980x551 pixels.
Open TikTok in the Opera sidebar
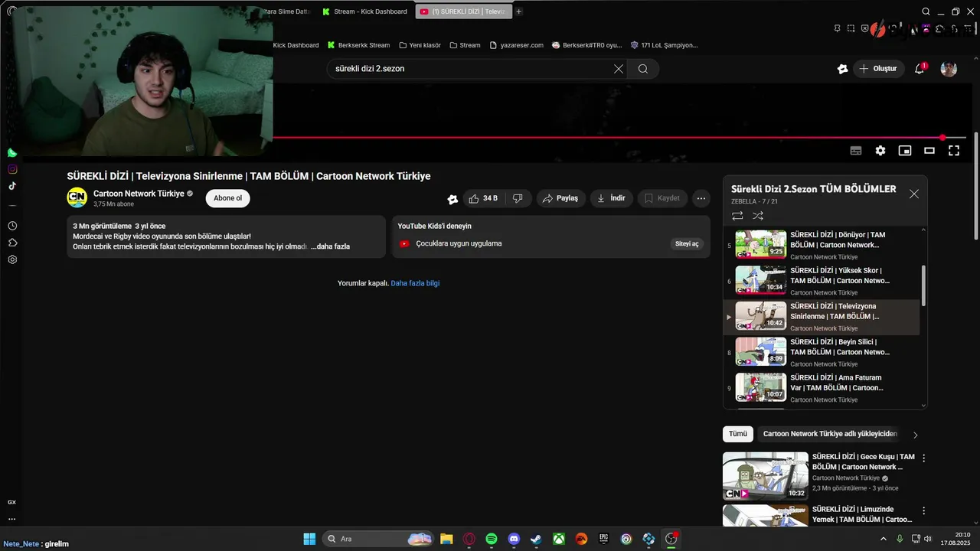12,185
